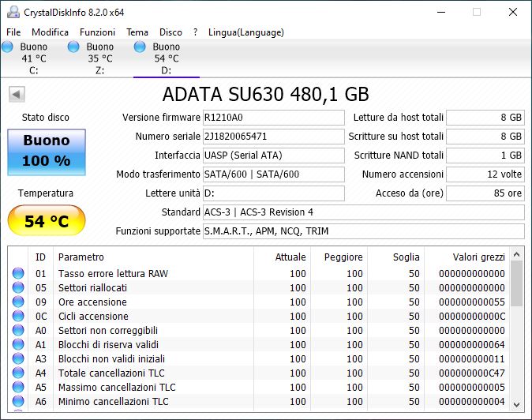Open the Modifica menu

click(x=51, y=32)
